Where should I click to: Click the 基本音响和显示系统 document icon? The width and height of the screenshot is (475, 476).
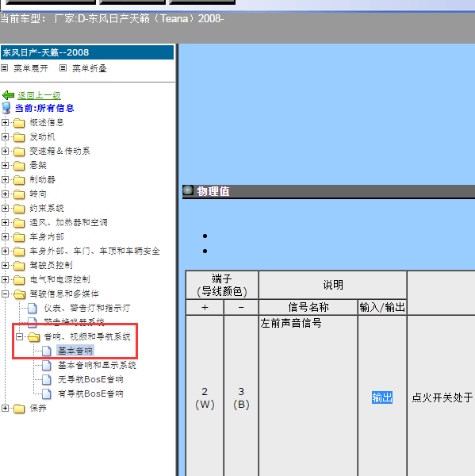pos(47,365)
